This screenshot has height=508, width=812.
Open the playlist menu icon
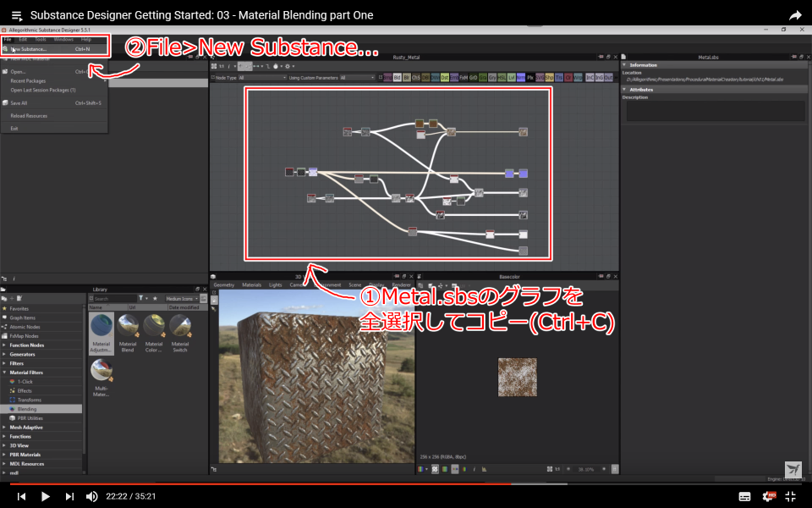[17, 15]
